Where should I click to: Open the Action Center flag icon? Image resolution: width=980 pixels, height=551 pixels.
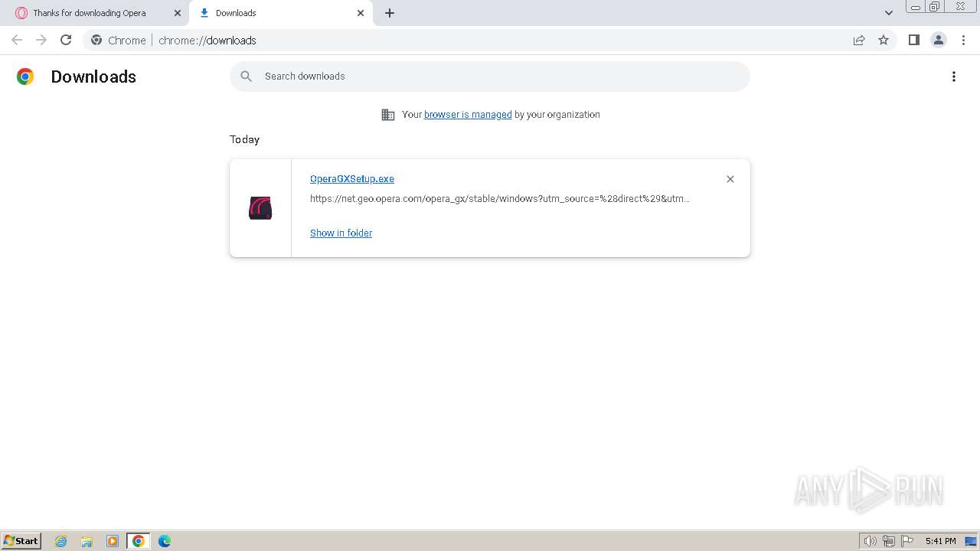point(907,541)
